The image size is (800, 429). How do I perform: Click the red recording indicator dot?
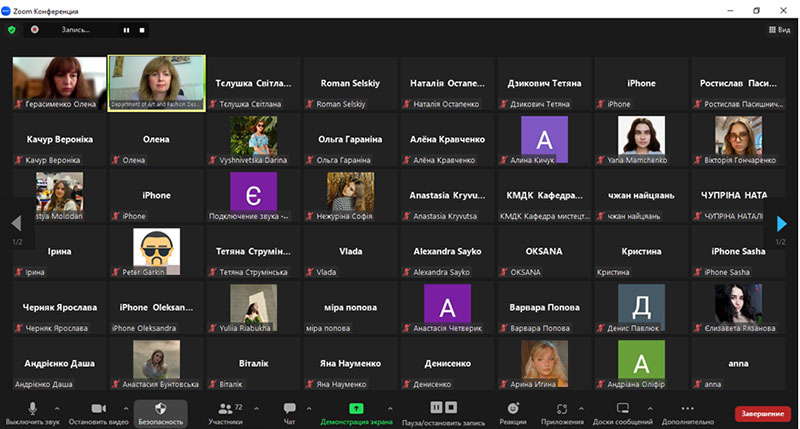click(34, 30)
